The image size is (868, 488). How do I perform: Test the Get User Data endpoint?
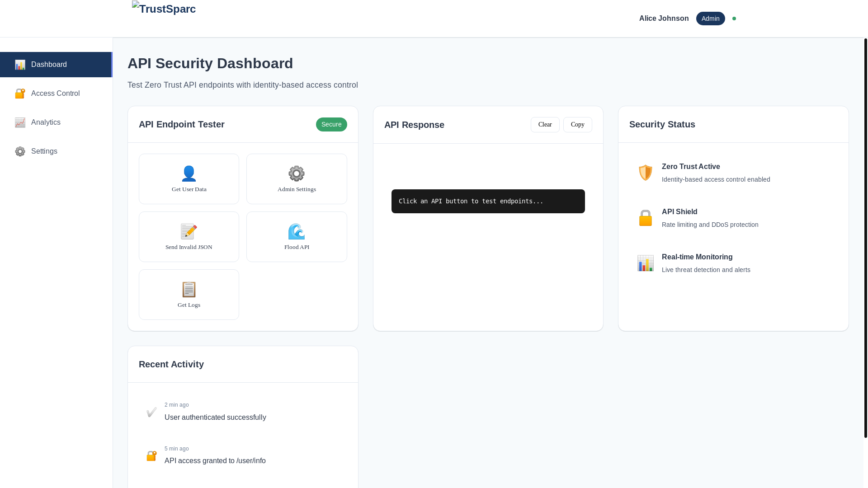(x=189, y=179)
